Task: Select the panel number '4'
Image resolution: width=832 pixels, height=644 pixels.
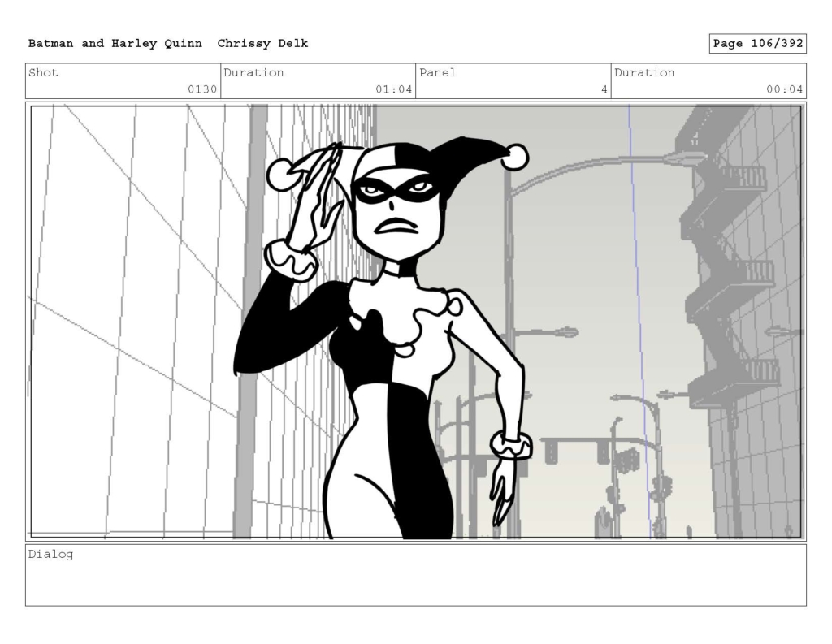Action: 604,89
